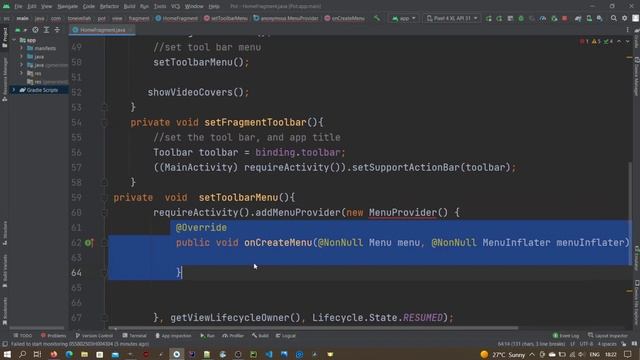Open IDE settings gear icon

624,18
